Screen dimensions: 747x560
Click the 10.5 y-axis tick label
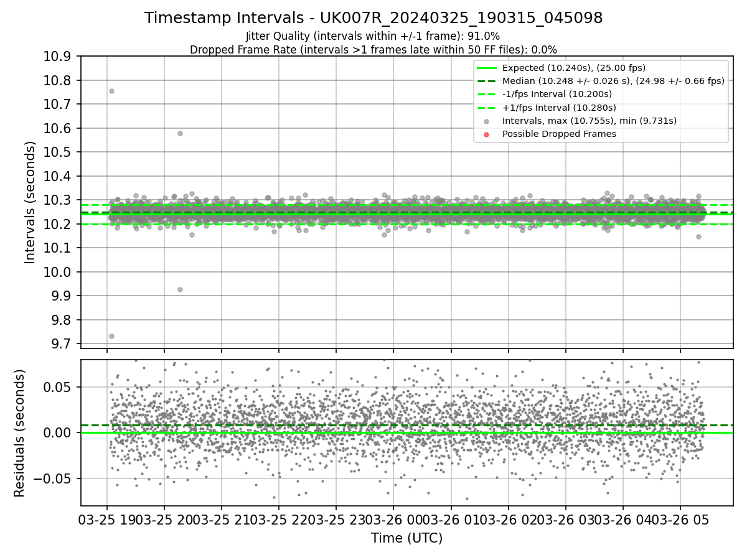(x=58, y=152)
